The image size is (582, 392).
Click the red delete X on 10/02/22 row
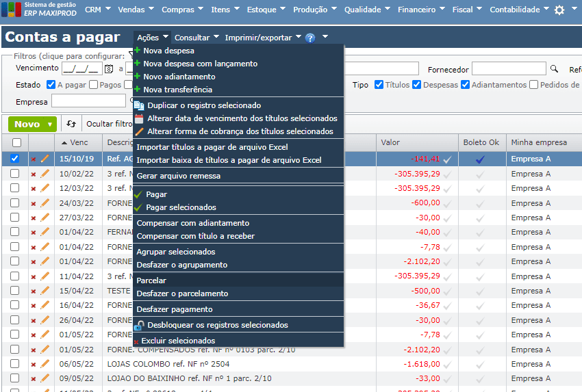point(34,174)
